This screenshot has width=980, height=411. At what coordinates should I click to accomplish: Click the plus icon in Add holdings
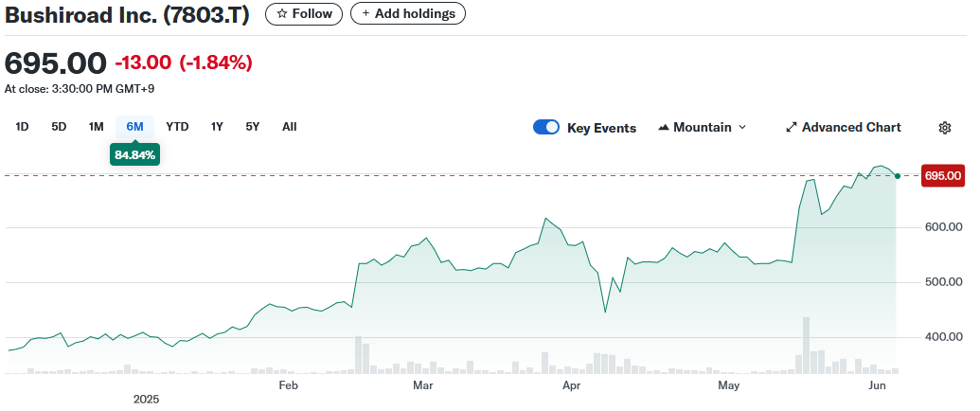(366, 14)
